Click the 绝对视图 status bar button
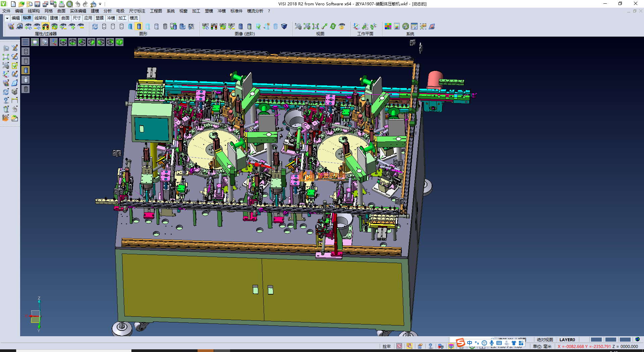This screenshot has height=352, width=644. click(x=545, y=340)
